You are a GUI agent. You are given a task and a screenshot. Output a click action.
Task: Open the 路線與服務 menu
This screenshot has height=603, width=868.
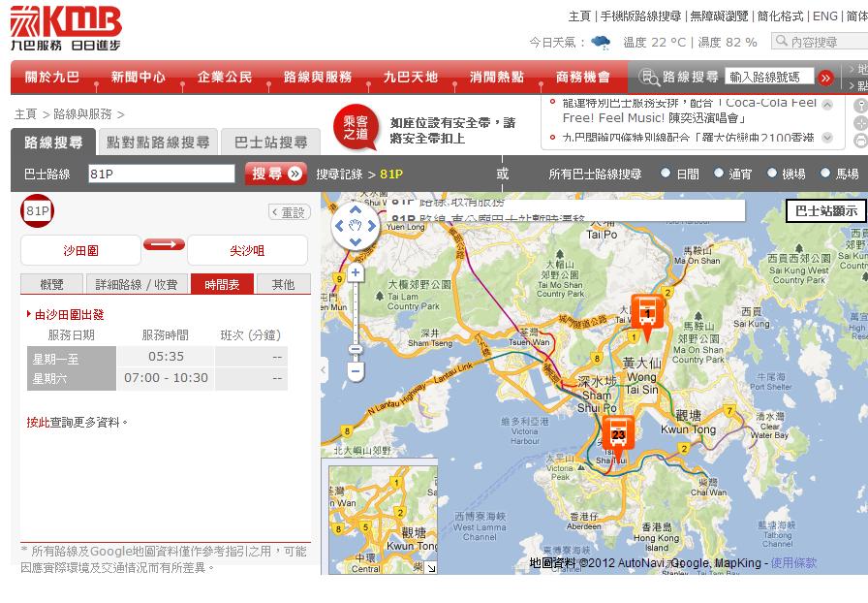pyautogui.click(x=318, y=77)
